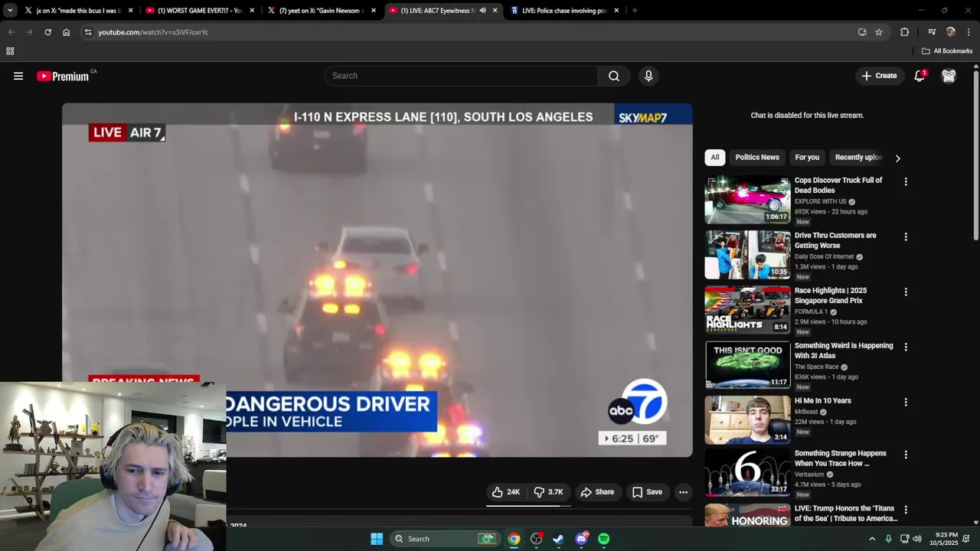Navigate back in the browser
The image size is (980, 551).
(x=11, y=32)
